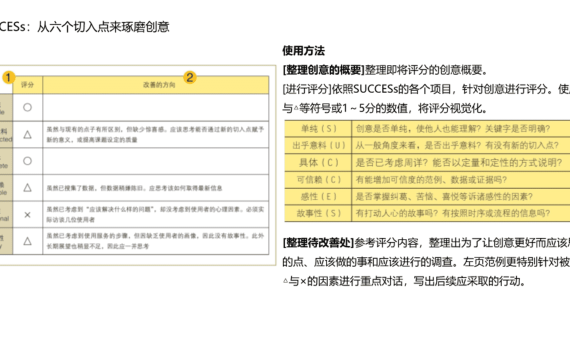
Task: Select the 出乎意料 (U) yellow table cell
Action: 318,145
